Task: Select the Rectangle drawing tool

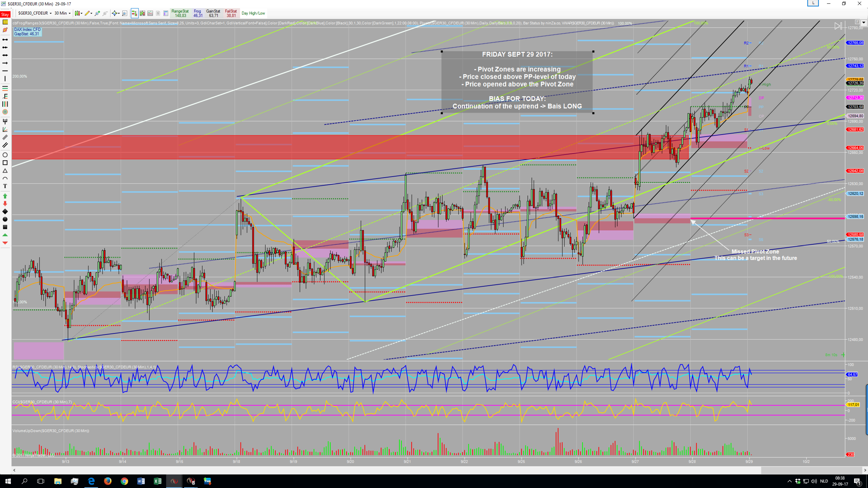Action: [5, 163]
